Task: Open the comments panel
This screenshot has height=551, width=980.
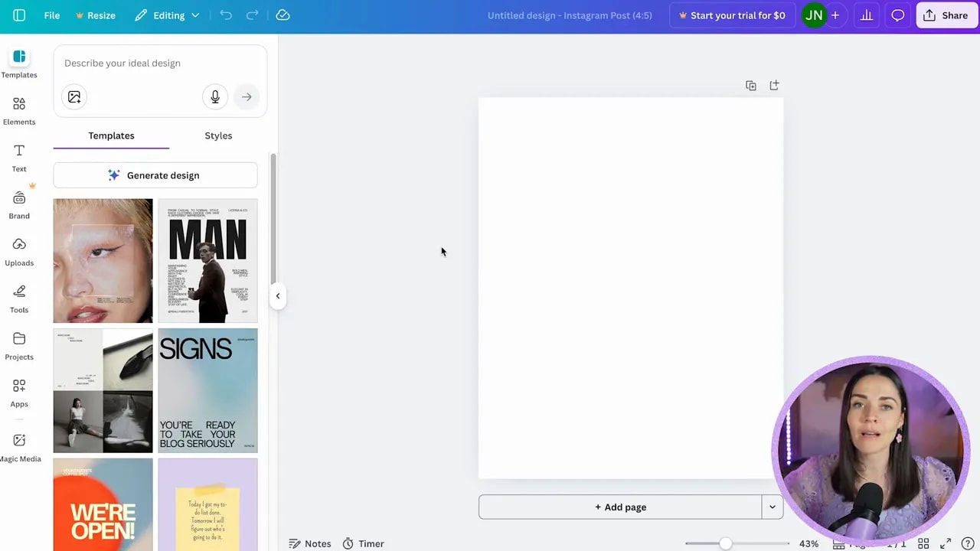Action: click(x=897, y=15)
